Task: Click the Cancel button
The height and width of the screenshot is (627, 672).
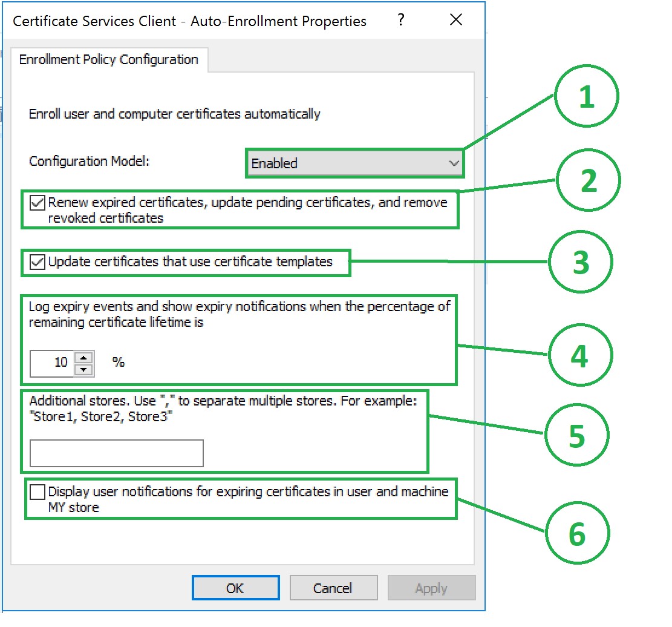Action: [333, 588]
